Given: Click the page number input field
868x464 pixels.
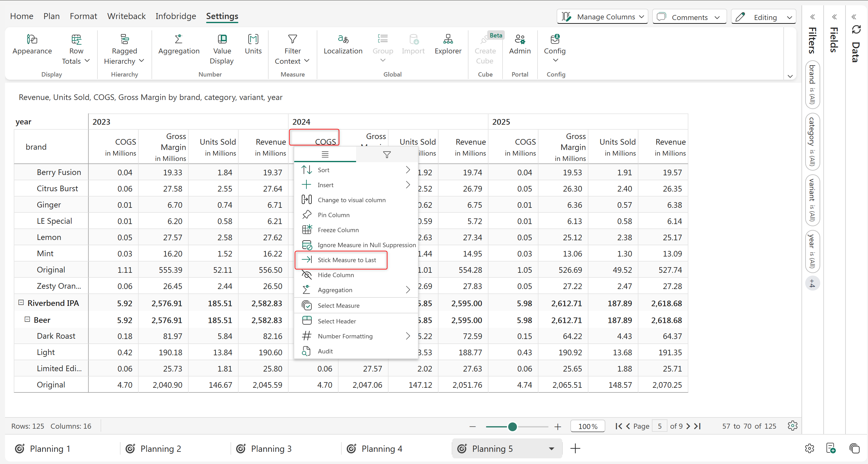Looking at the screenshot, I should click(x=659, y=426).
